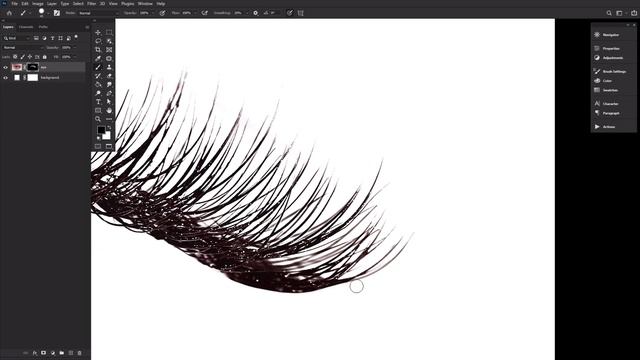Open the Flow value dropdown
Image resolution: width=640 pixels, height=360 pixels.
click(195, 13)
